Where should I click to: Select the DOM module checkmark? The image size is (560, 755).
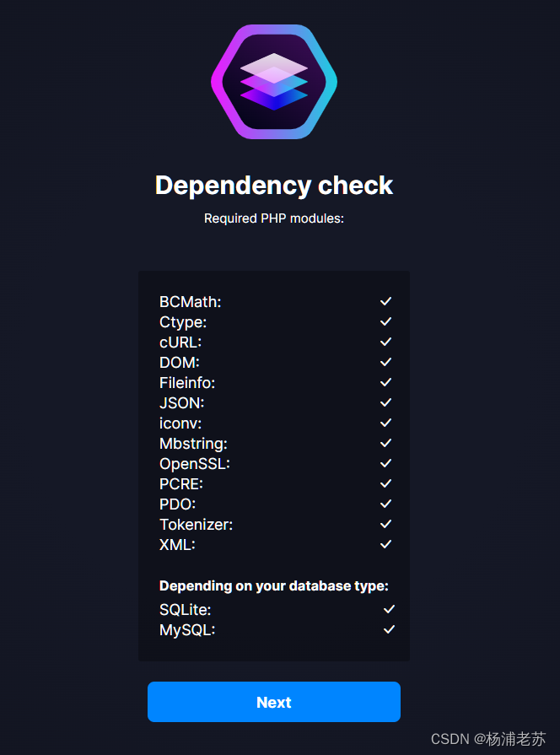tap(385, 362)
